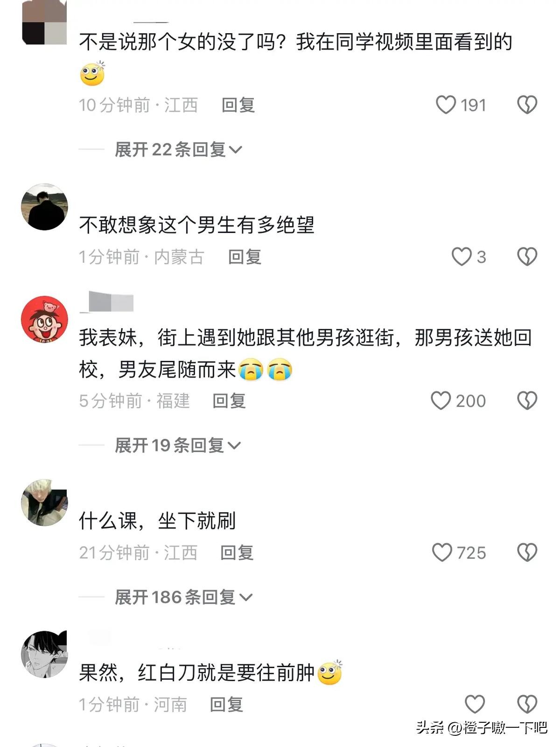560x747 pixels.
Task: Like the 福建 comment with 200 likes
Action: point(441,401)
